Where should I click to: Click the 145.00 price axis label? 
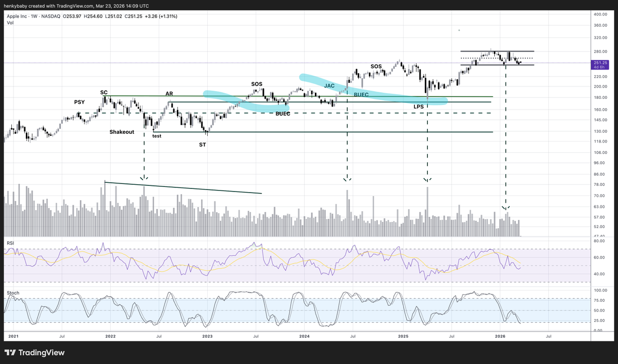click(600, 120)
